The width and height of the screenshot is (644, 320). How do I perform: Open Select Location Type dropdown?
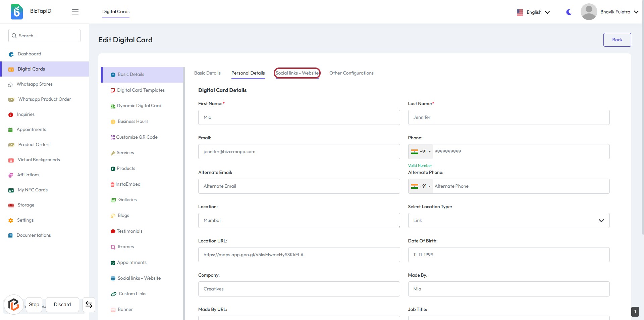(508, 221)
